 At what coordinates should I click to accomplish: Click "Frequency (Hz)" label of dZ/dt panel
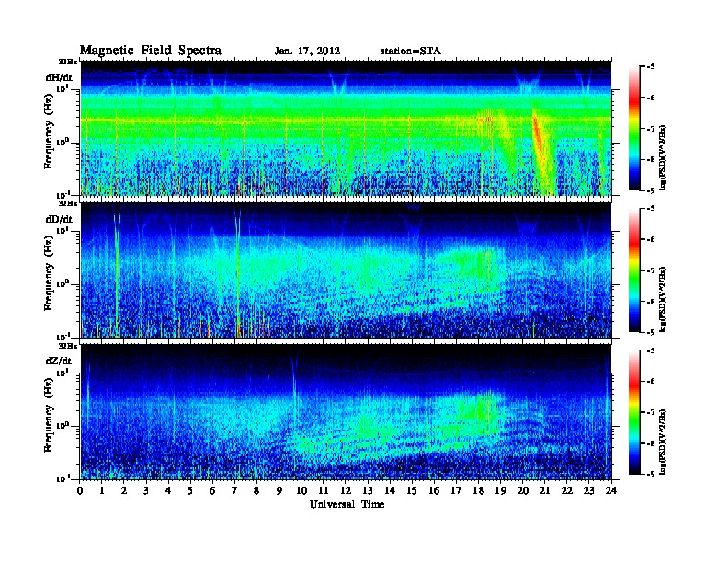pos(49,415)
